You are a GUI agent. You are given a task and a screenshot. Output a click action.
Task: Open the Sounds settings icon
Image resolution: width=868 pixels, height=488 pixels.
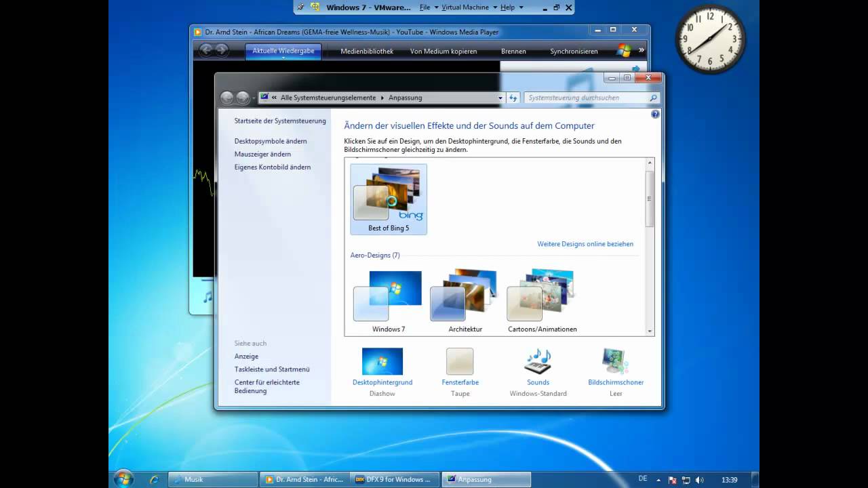538,361
